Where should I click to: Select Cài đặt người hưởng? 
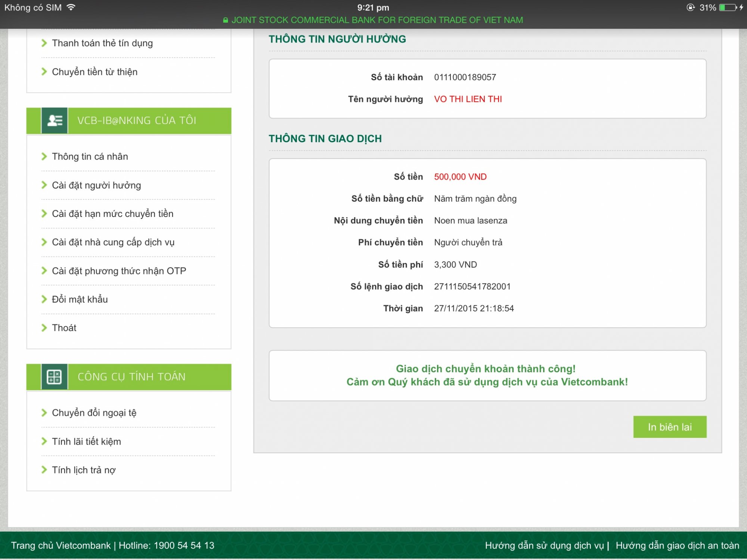[x=96, y=185]
